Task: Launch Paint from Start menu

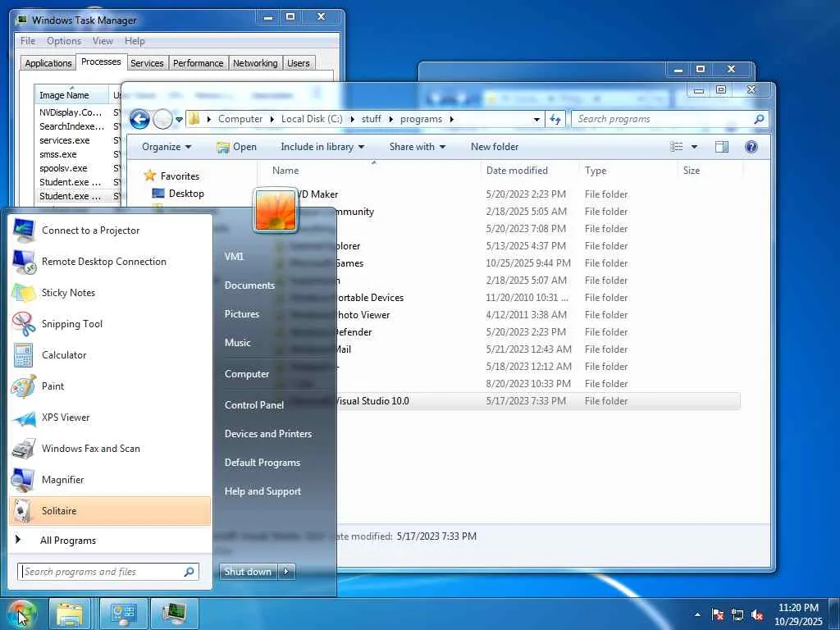Action: click(x=110, y=386)
